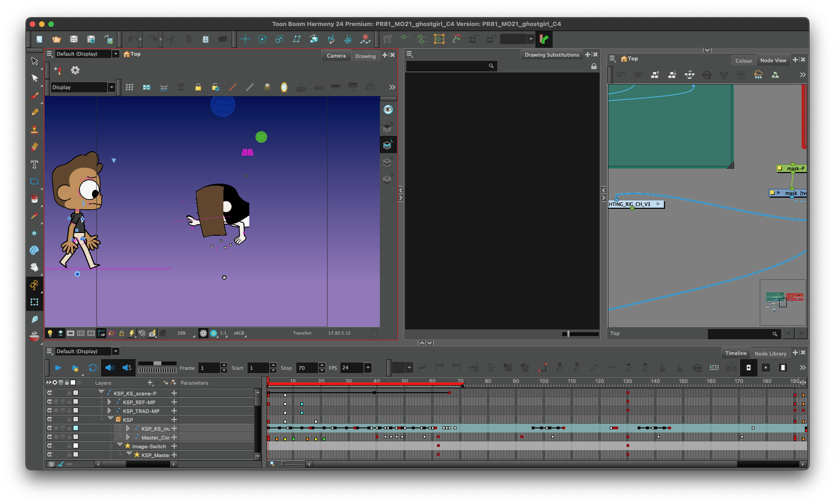This screenshot has width=835, height=504.
Task: Click the mirror view icon in Camera toolbar
Action: [x=284, y=87]
